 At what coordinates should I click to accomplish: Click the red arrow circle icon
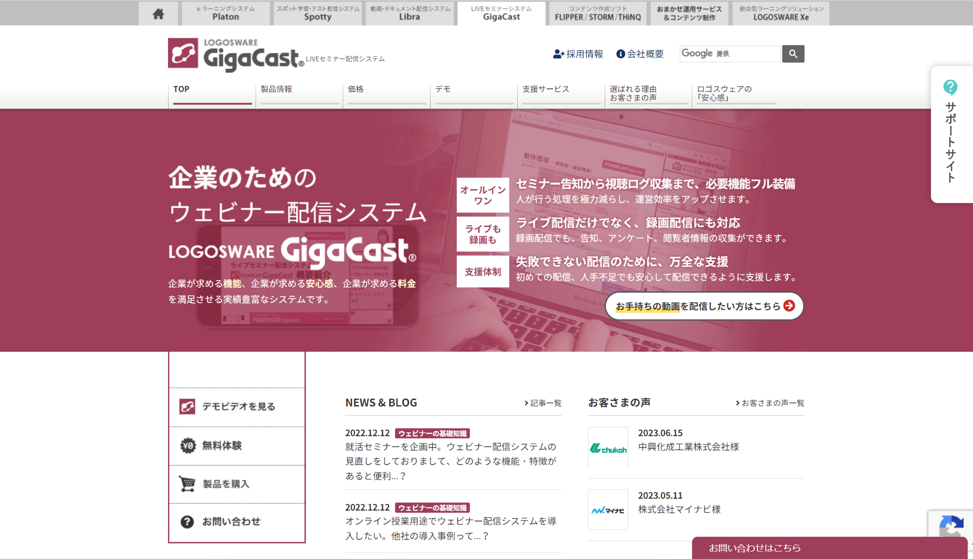click(x=789, y=306)
